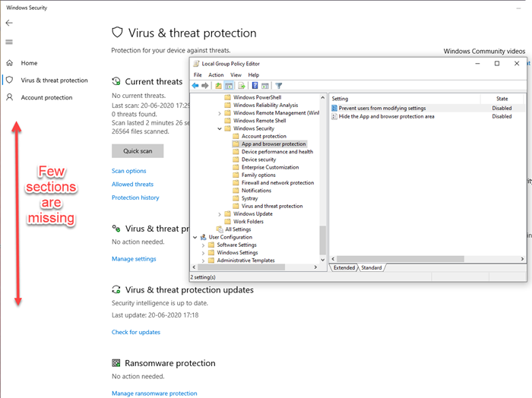
Task: Click the Check for updates link
Action: click(x=136, y=332)
